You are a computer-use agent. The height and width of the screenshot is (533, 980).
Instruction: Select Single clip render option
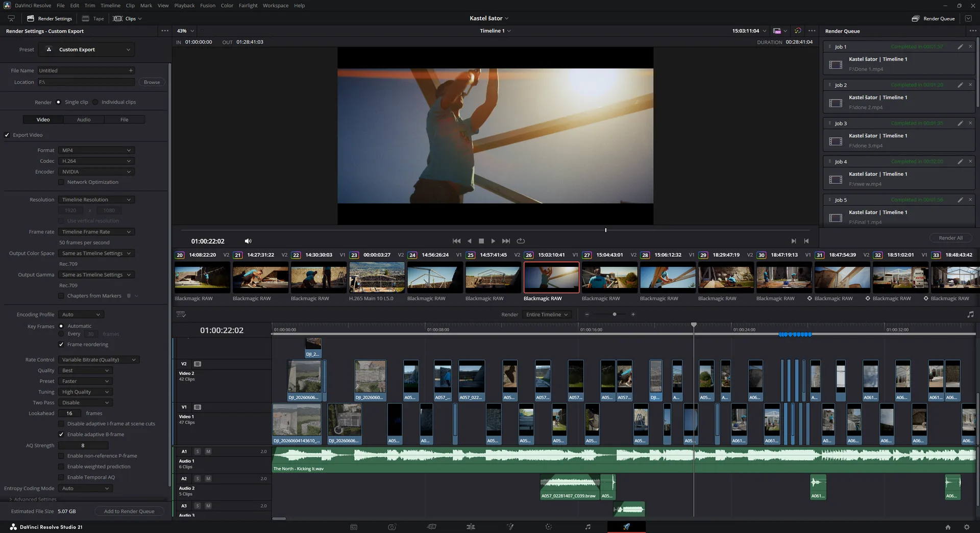(x=59, y=102)
